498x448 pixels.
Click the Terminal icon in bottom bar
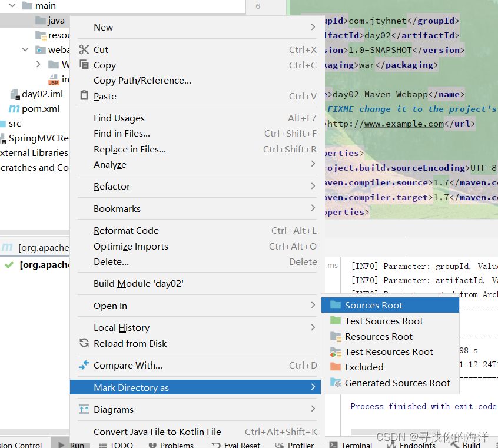tap(334, 444)
